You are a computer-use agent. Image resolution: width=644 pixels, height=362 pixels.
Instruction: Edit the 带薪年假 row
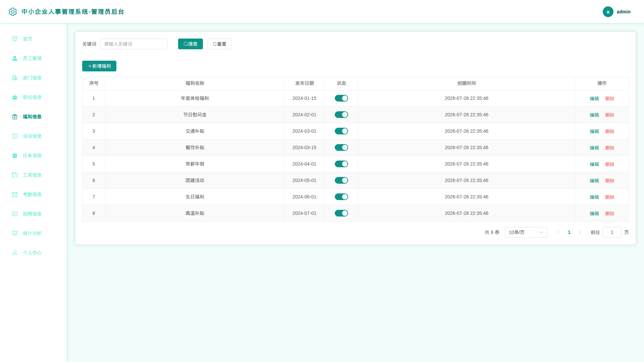(x=594, y=164)
